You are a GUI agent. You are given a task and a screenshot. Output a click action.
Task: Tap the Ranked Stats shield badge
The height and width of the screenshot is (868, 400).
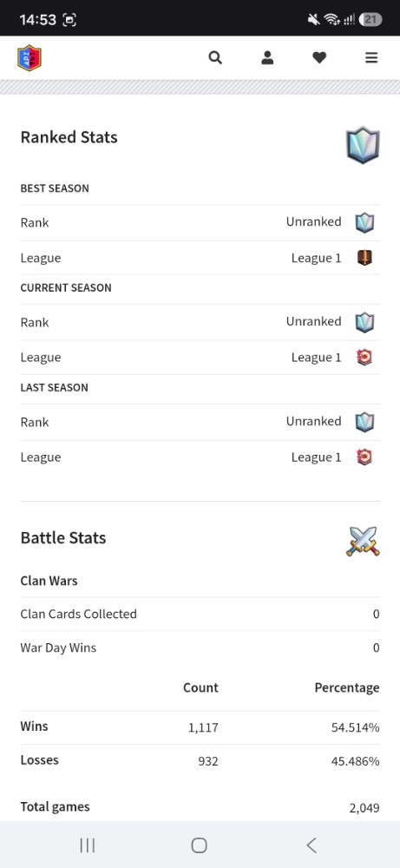(x=363, y=145)
